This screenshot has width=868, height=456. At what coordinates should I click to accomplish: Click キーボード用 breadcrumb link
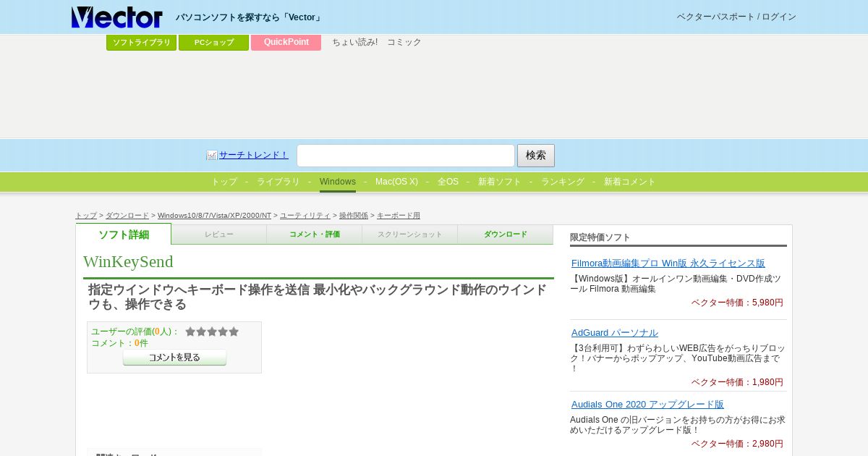click(399, 216)
